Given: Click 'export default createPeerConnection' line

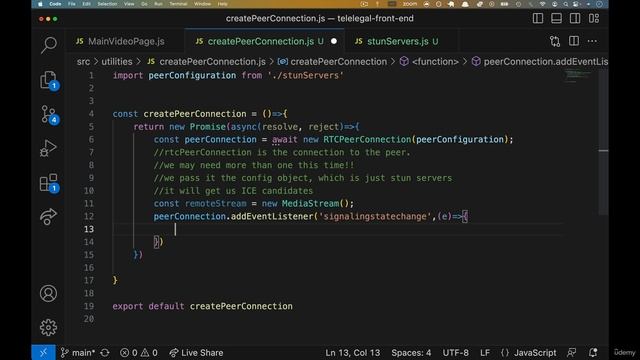Looking at the screenshot, I should click(202, 306).
